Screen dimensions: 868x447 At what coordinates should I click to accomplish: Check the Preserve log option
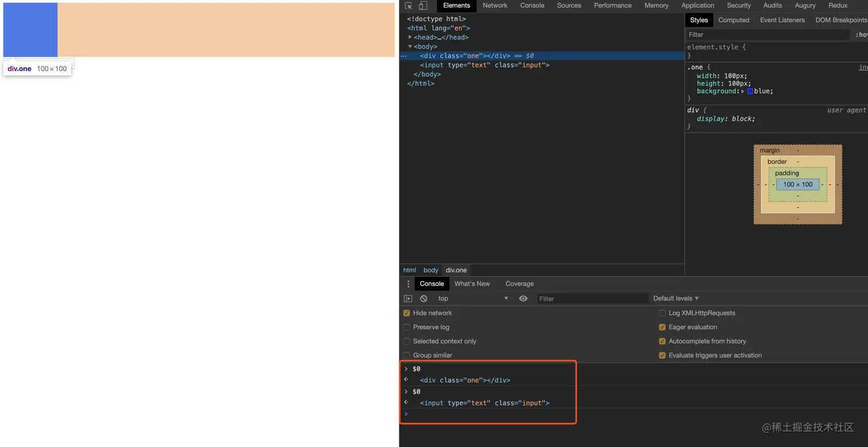click(x=406, y=327)
